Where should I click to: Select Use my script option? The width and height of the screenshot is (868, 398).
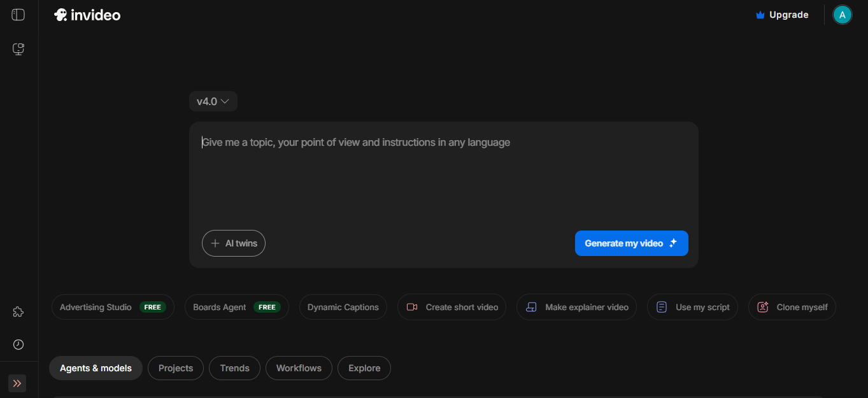click(693, 307)
